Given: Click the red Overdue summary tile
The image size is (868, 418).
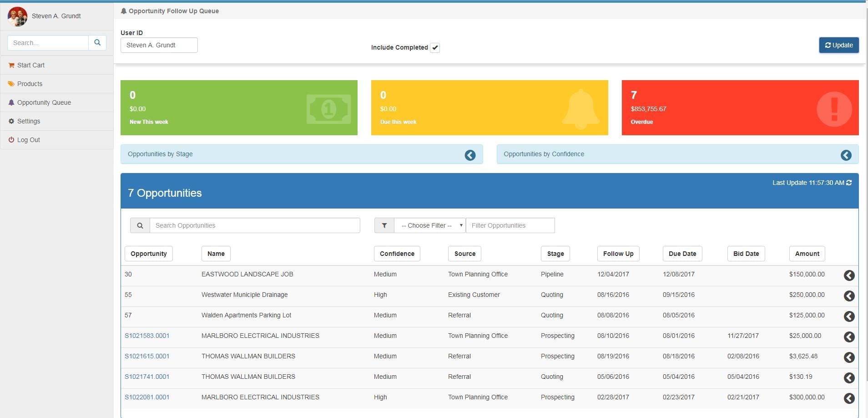Looking at the screenshot, I should coord(740,107).
